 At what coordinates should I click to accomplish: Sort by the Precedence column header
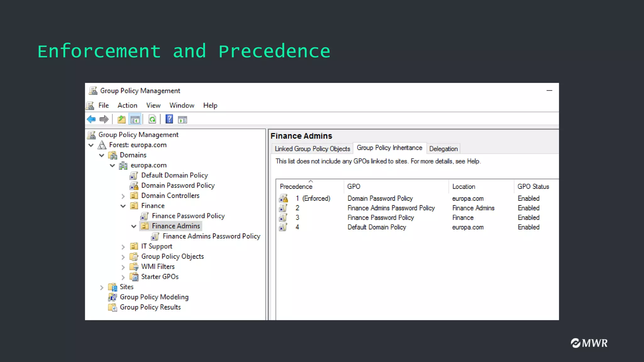click(310, 186)
